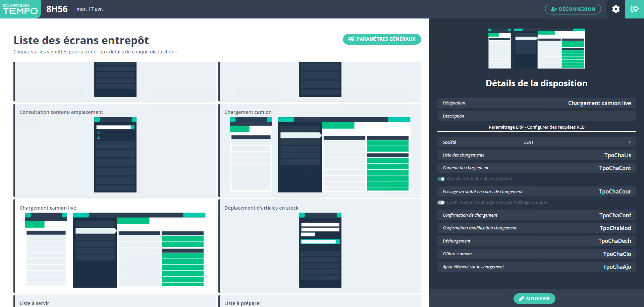Open the Liste à servir tile
Image resolution: width=644 pixels, height=307 pixels.
115,302
